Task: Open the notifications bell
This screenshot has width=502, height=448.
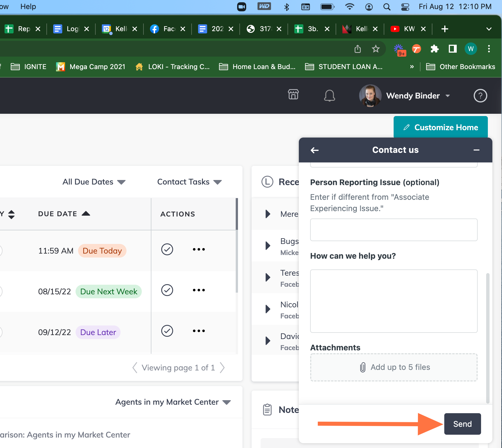Action: (329, 96)
